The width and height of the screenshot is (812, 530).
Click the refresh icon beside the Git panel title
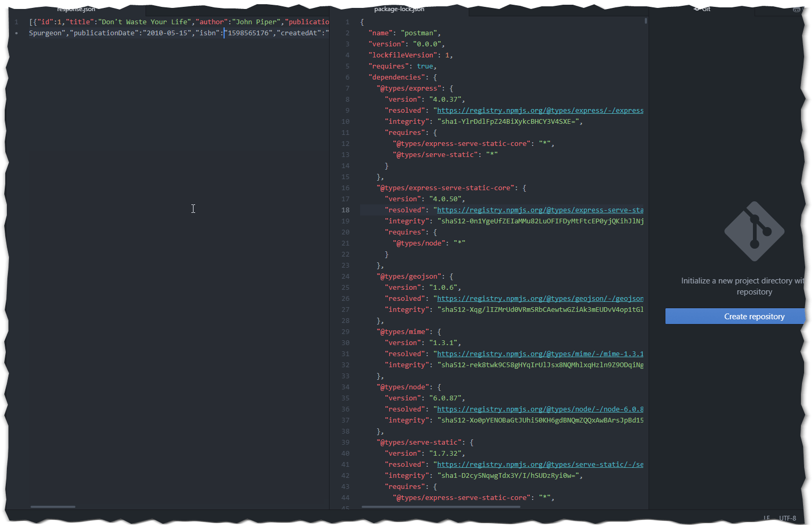(697, 9)
